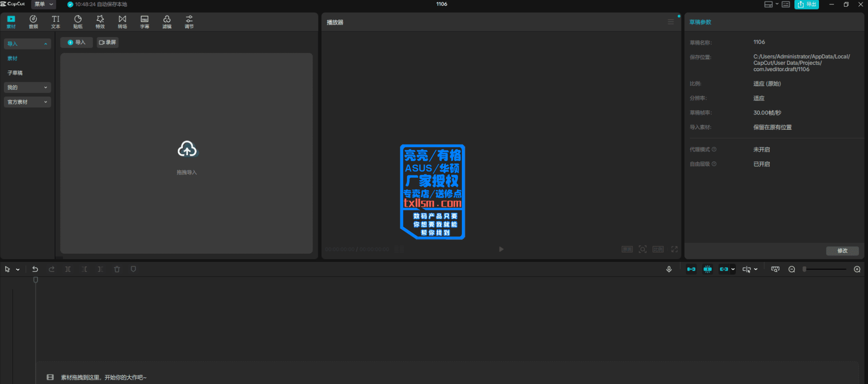Open the 音频 audio tab
Image resolution: width=868 pixels, height=384 pixels.
pos(33,22)
